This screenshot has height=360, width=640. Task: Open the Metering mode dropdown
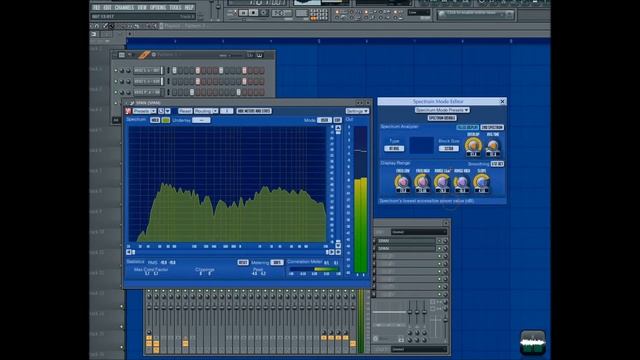coord(277,262)
